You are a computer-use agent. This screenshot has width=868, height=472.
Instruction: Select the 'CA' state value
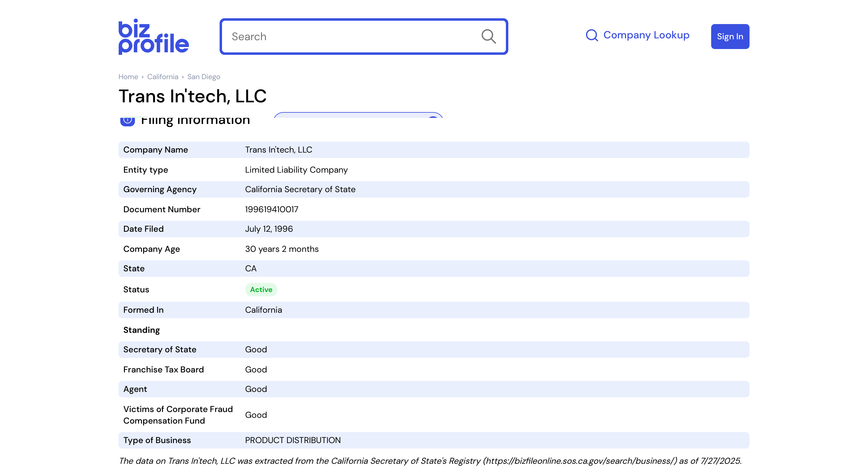click(251, 269)
